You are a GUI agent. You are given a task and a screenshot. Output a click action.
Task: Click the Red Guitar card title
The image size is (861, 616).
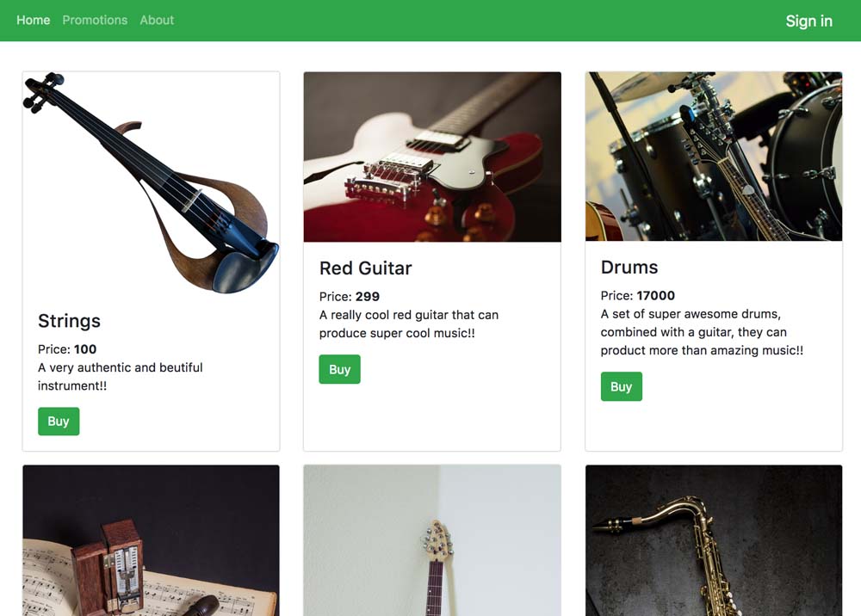coord(366,268)
